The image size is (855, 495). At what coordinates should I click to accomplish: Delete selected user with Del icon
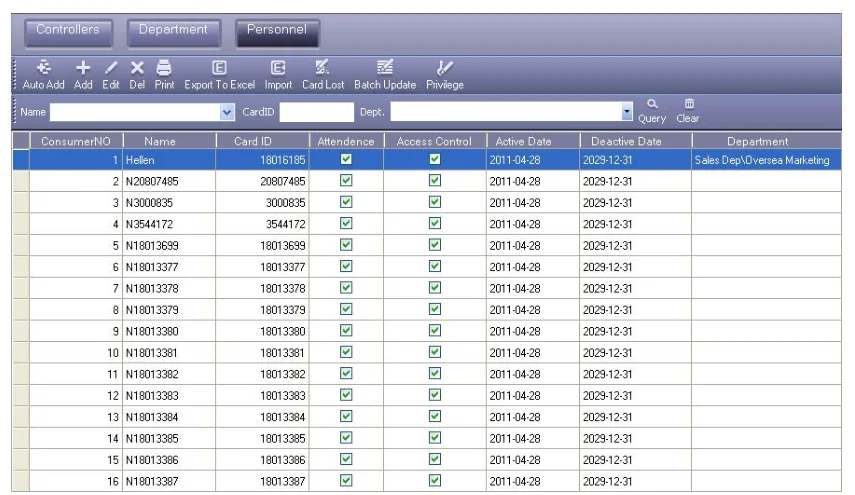(137, 75)
